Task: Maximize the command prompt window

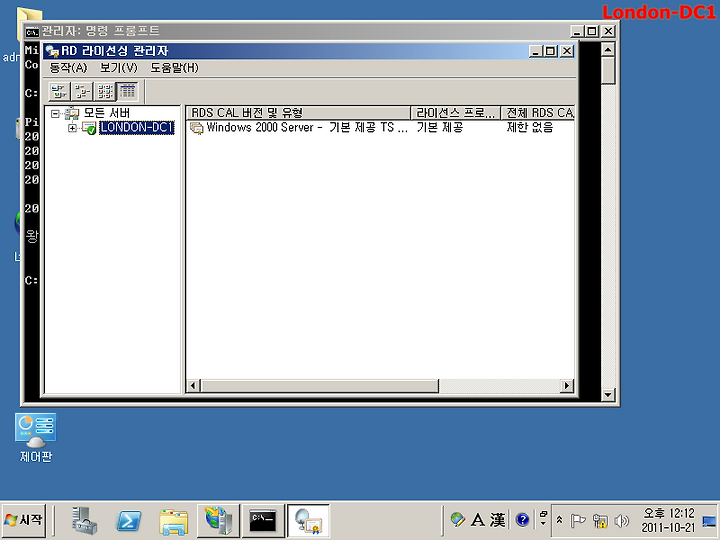Action: click(592, 31)
